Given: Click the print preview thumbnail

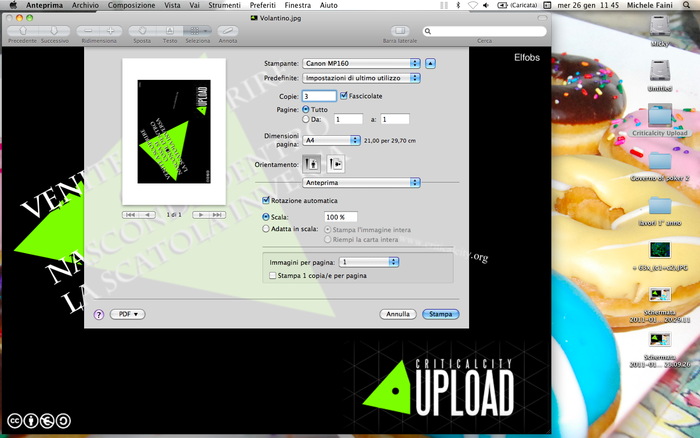Looking at the screenshot, I should coord(174,131).
